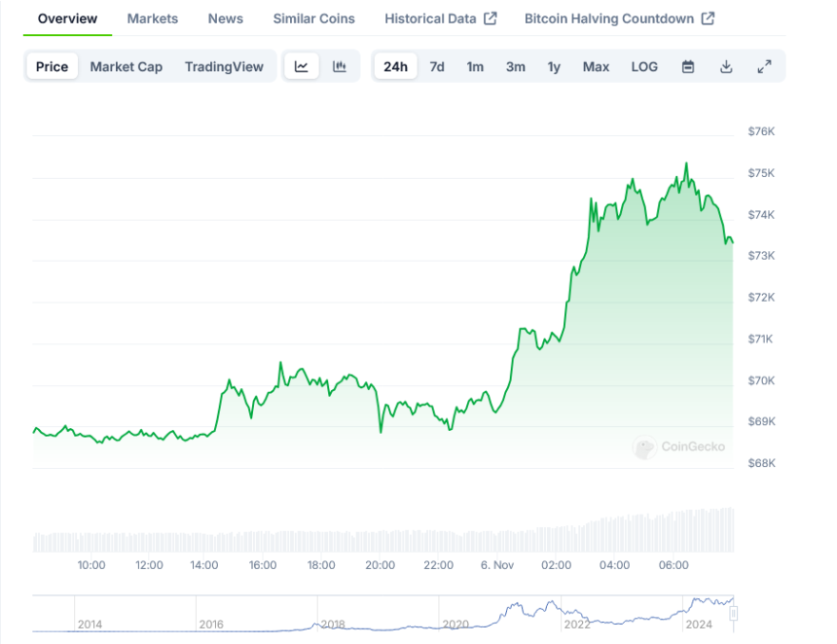Toggle LOG scale on chart
Image resolution: width=837 pixels, height=644 pixels.
pyautogui.click(x=644, y=67)
